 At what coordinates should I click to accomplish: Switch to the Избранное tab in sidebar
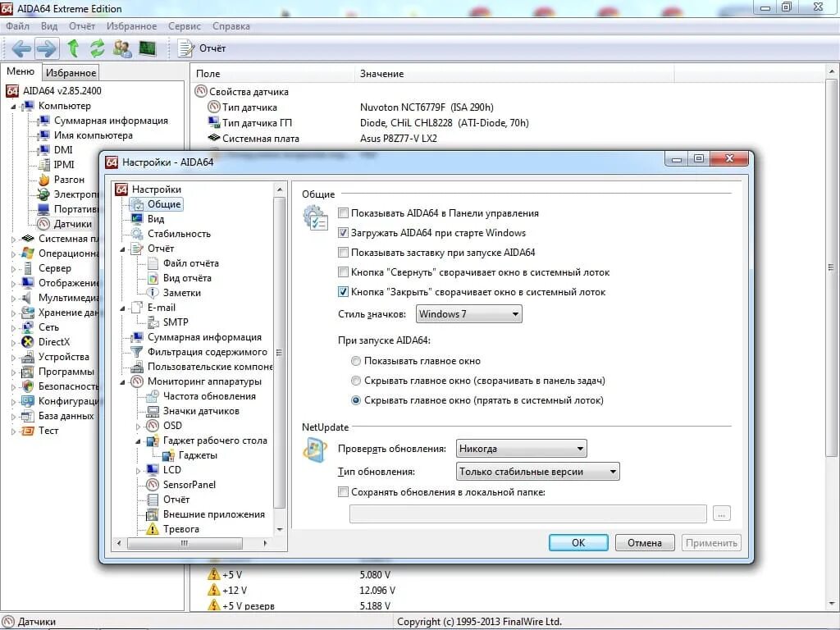click(71, 73)
